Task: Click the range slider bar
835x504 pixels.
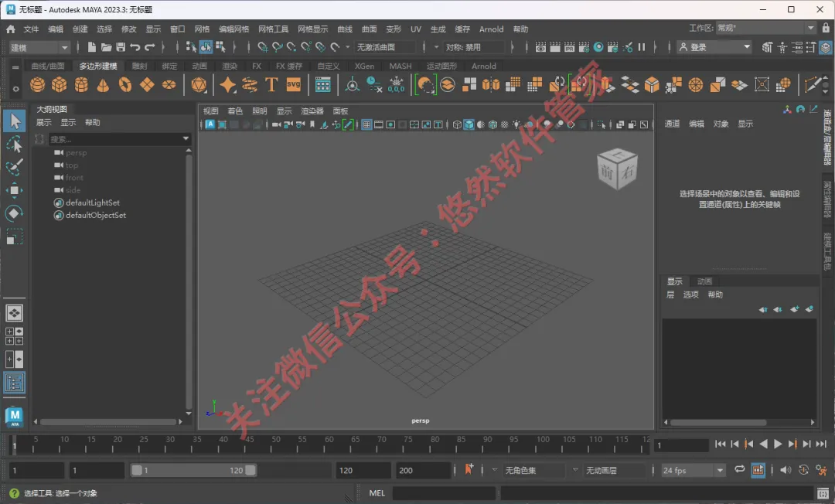Action: (194, 470)
